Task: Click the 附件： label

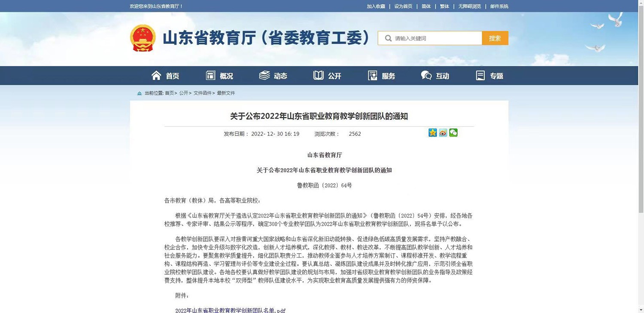Action: [182, 296]
